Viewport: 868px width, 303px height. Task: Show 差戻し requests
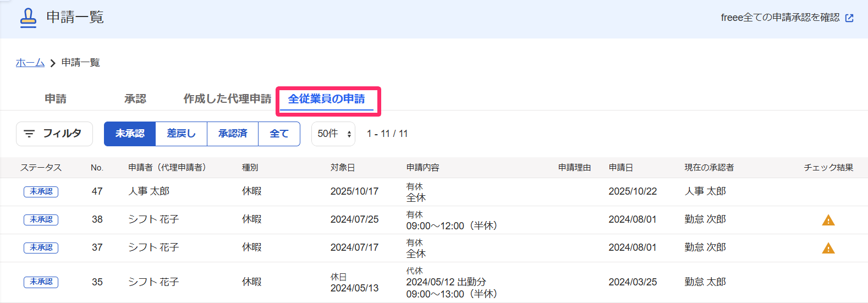182,134
